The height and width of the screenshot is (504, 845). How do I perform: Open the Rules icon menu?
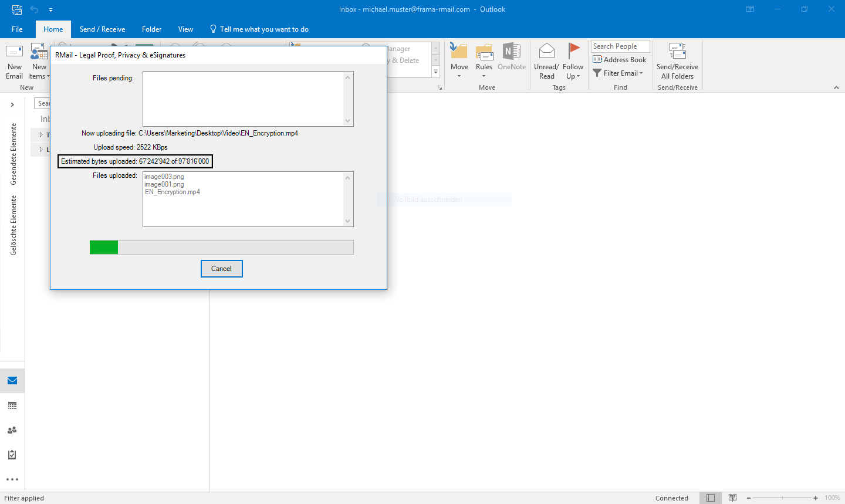(484, 61)
